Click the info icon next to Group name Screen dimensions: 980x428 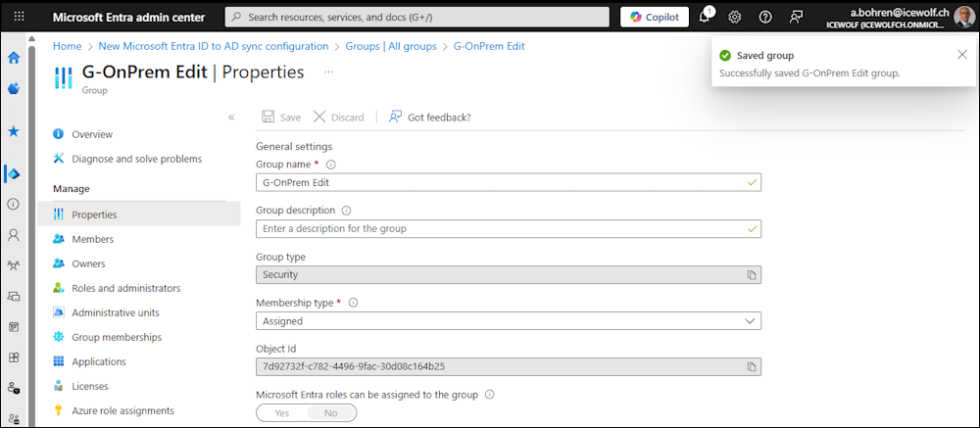click(330, 165)
